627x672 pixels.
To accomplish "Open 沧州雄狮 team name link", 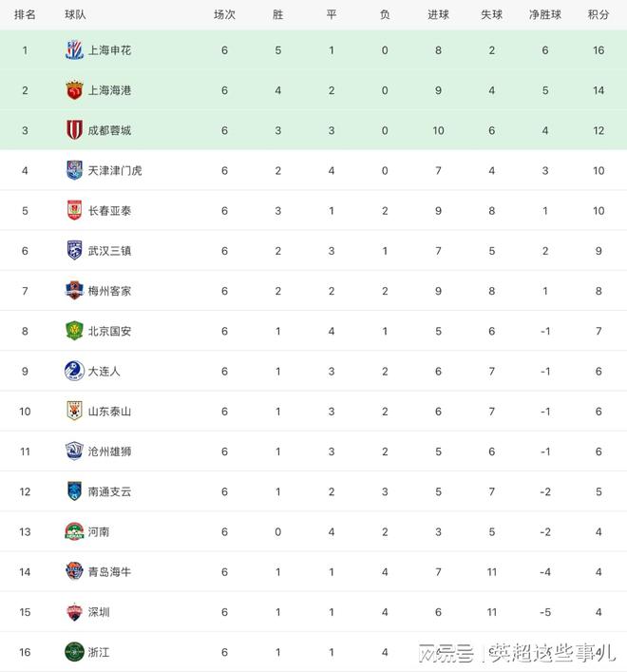I will point(109,451).
